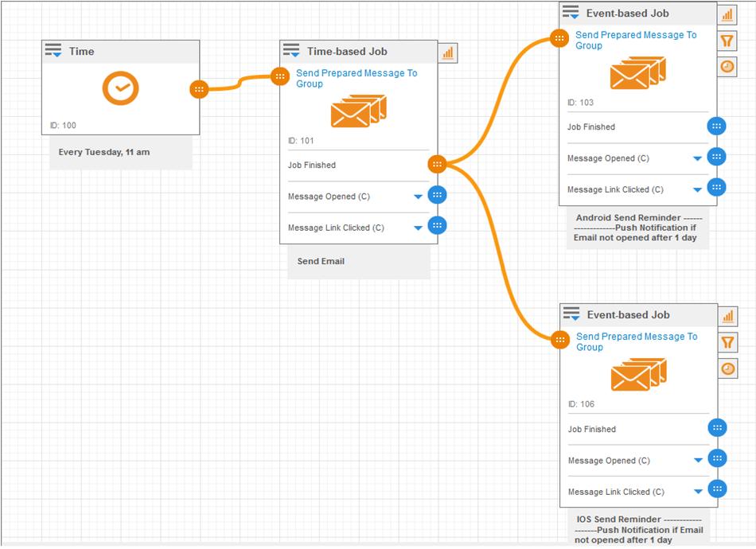
Task: Select Job Finished connector on node 106
Action: pos(718,428)
